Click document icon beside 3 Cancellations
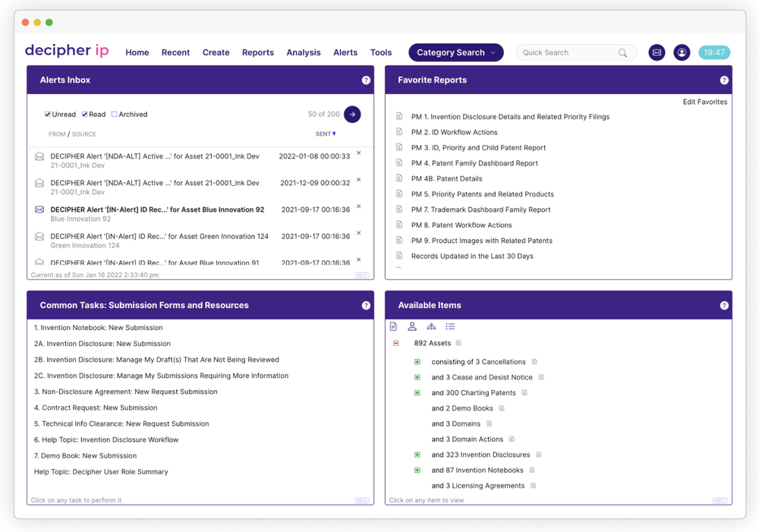This screenshot has height=532, width=759. click(x=534, y=361)
